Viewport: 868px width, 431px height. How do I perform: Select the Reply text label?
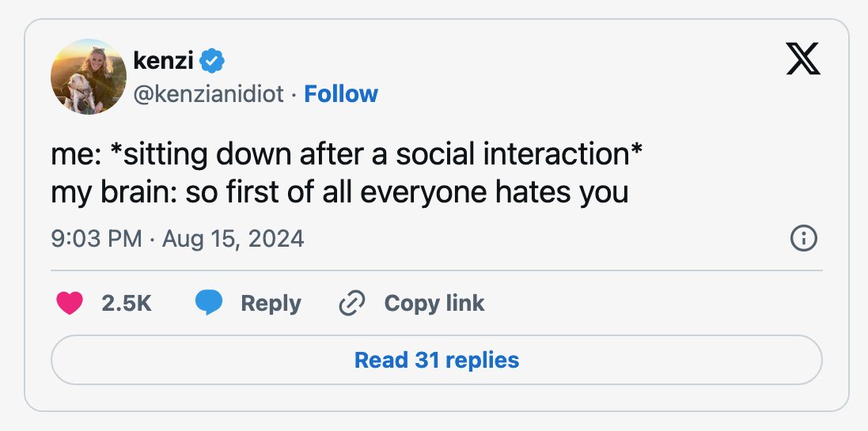coord(271,303)
